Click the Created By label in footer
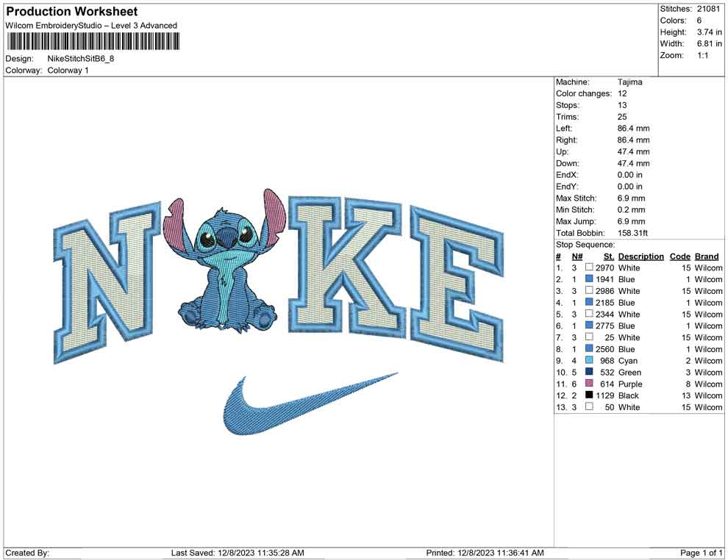Image resolution: width=728 pixels, height=560 pixels. (27, 553)
